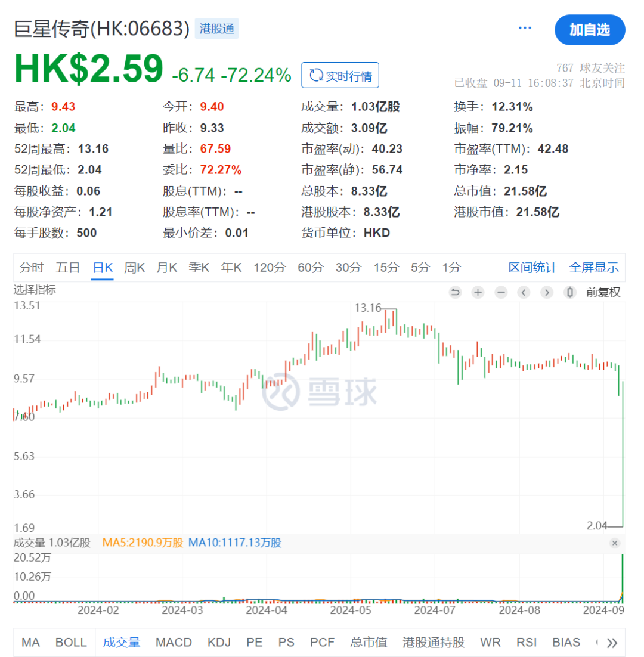Click the price HK$2.59

click(x=88, y=69)
